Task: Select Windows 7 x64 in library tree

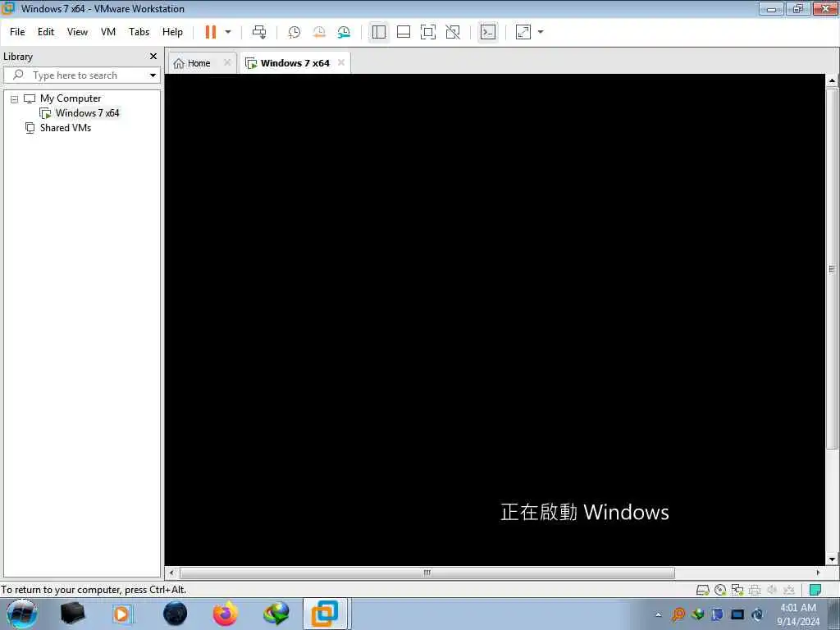Action: click(87, 113)
